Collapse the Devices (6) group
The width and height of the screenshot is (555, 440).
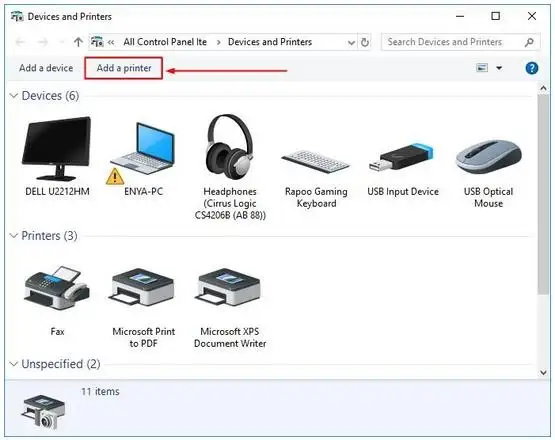(x=13, y=96)
